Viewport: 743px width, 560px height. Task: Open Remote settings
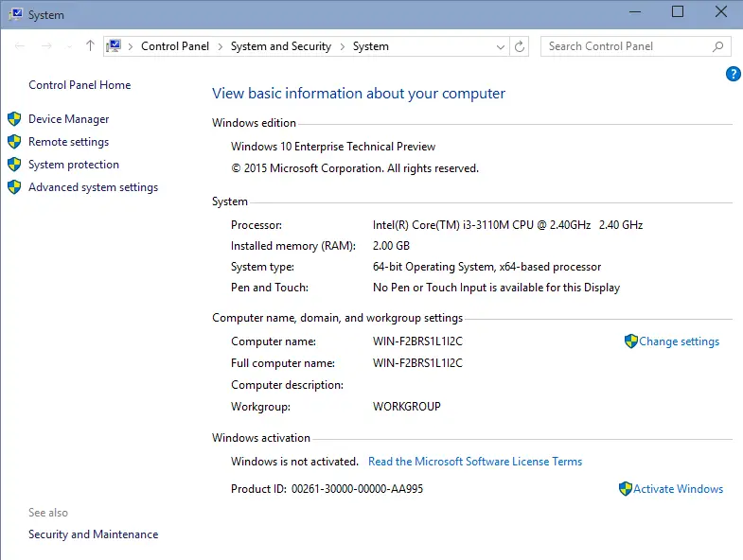pos(69,142)
